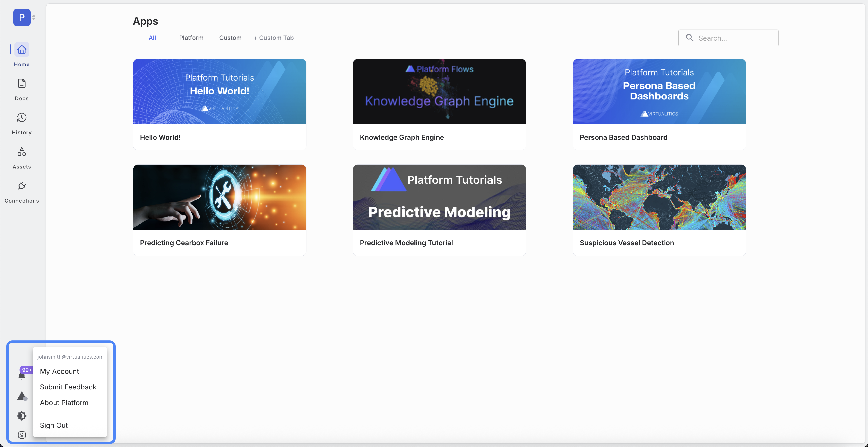This screenshot has width=868, height=447.
Task: Open Suspicious Vessel Detection map thumbnail
Action: tap(659, 197)
